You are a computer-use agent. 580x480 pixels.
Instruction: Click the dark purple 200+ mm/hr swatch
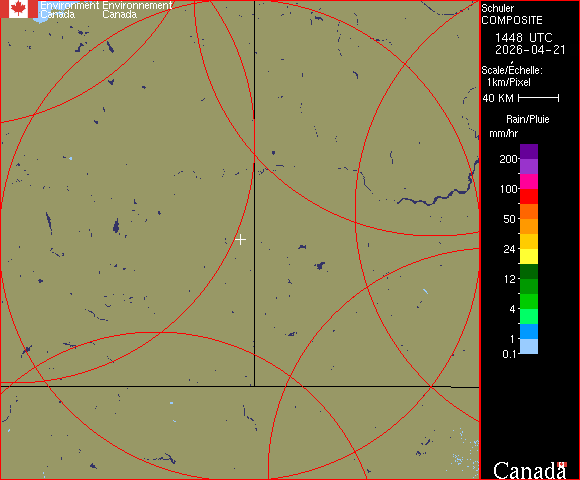pos(529,152)
